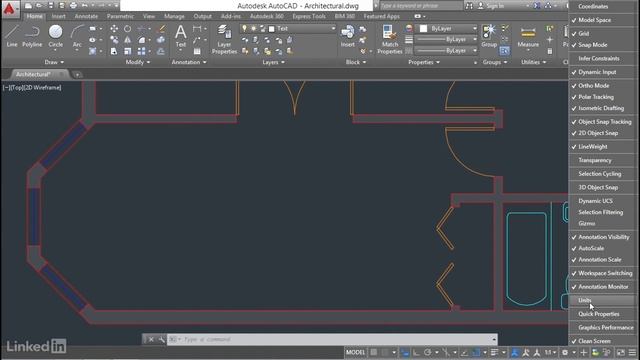Click the MODEL button in status bar
640x360 pixels.
pyautogui.click(x=356, y=352)
